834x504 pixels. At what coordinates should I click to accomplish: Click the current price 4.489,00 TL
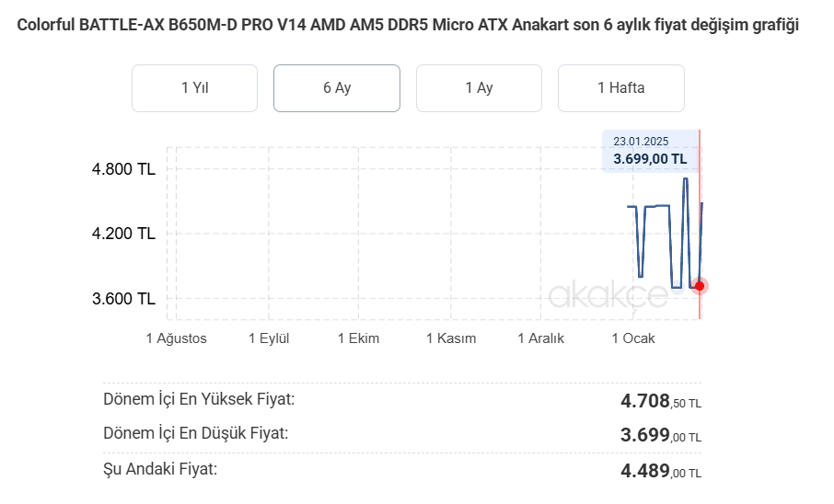point(660,471)
